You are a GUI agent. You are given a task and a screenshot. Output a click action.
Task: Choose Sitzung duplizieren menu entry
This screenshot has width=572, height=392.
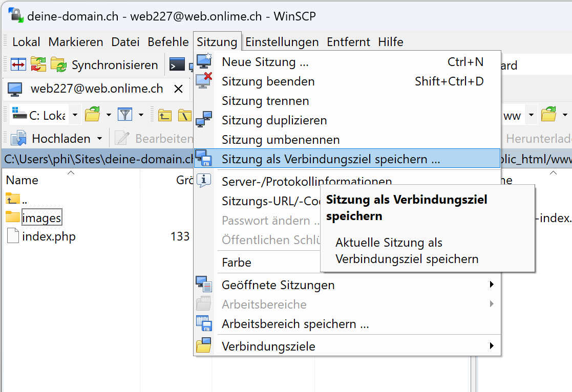[347, 120]
